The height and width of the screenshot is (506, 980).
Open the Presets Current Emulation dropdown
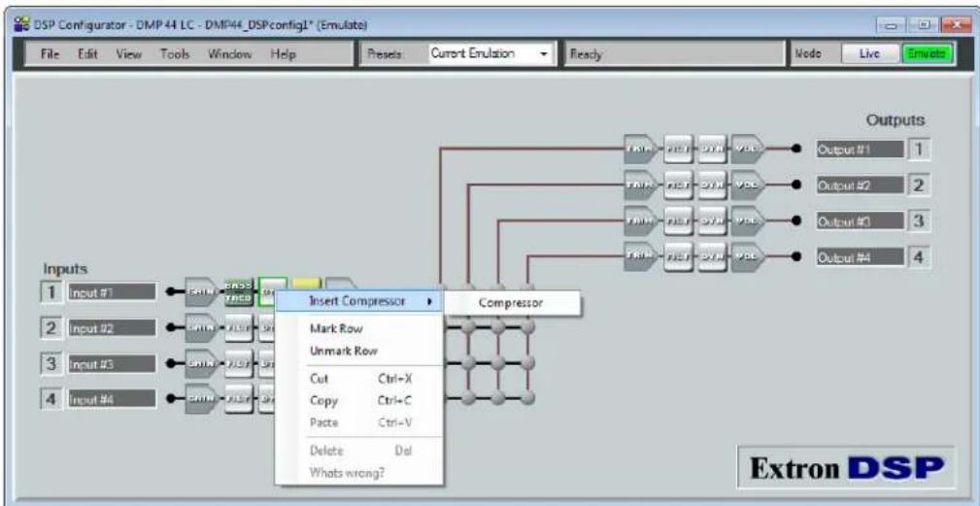[490, 54]
